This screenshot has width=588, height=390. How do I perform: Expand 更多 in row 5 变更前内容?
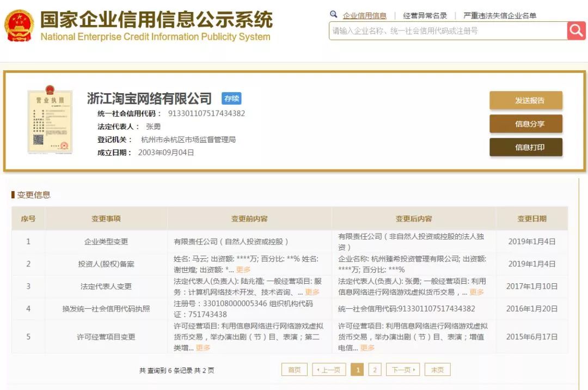[x=203, y=348]
